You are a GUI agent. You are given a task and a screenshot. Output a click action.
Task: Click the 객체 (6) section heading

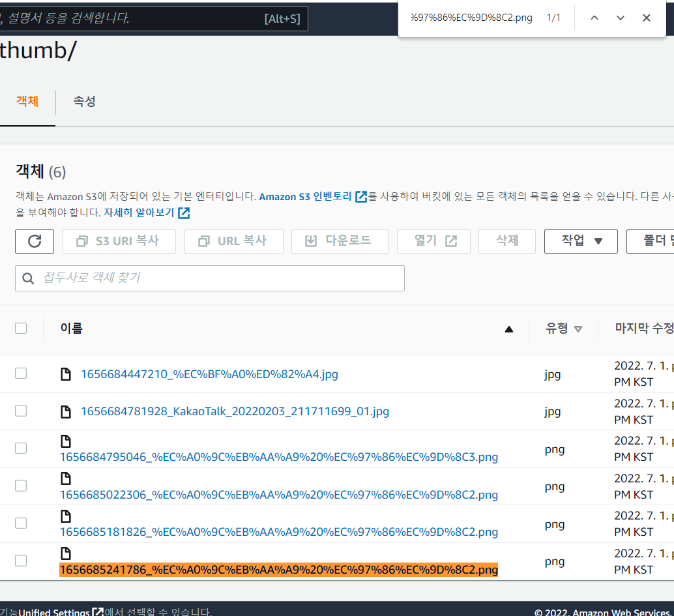click(41, 172)
